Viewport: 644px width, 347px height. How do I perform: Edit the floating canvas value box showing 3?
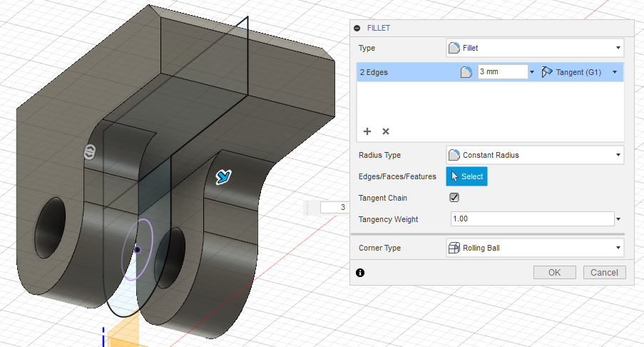[x=334, y=207]
